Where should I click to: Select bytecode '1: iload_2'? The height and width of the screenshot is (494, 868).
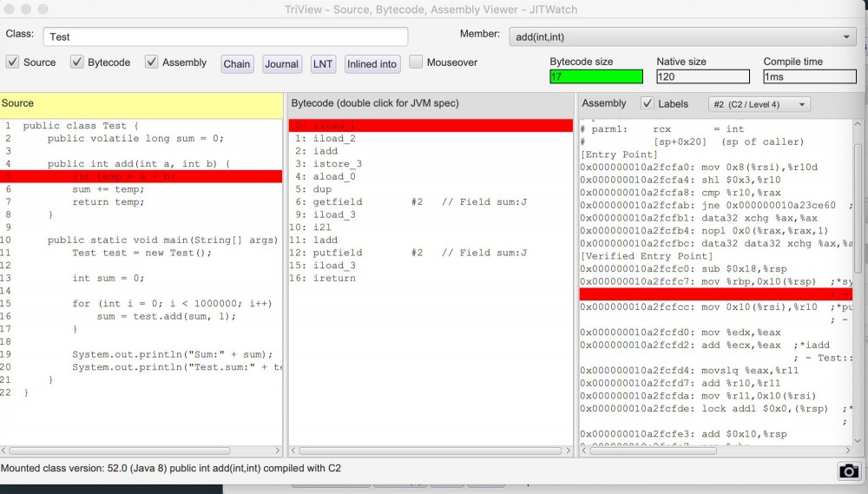(325, 138)
